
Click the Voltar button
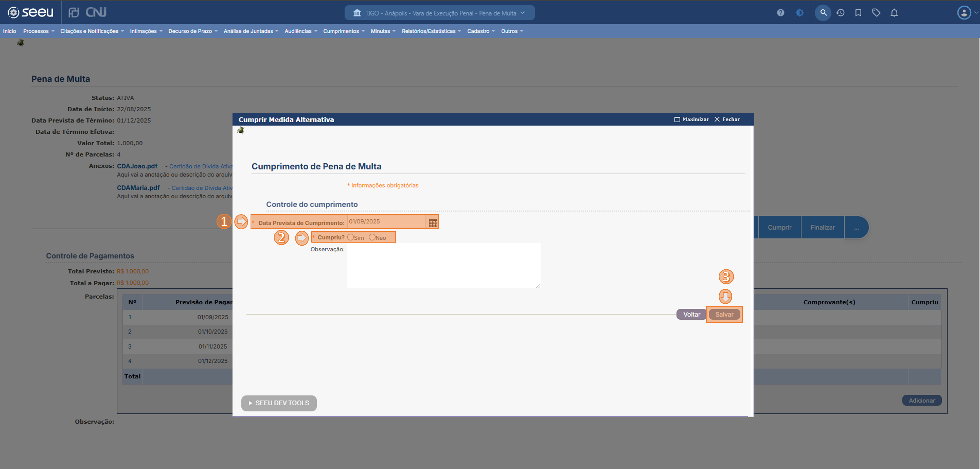pos(691,314)
